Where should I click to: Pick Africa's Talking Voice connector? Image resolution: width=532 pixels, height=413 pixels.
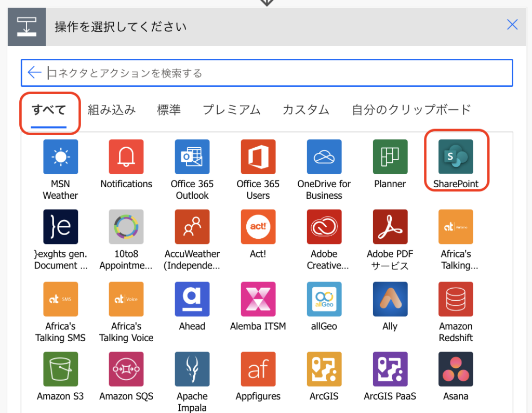[126, 299]
